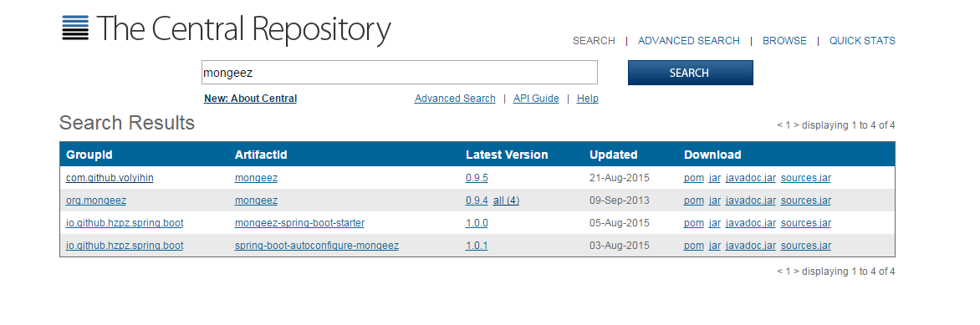Image resolution: width=980 pixels, height=325 pixels.
Task: Open spring-boot-autoconfigure-mongeez artifact
Action: pos(317,246)
